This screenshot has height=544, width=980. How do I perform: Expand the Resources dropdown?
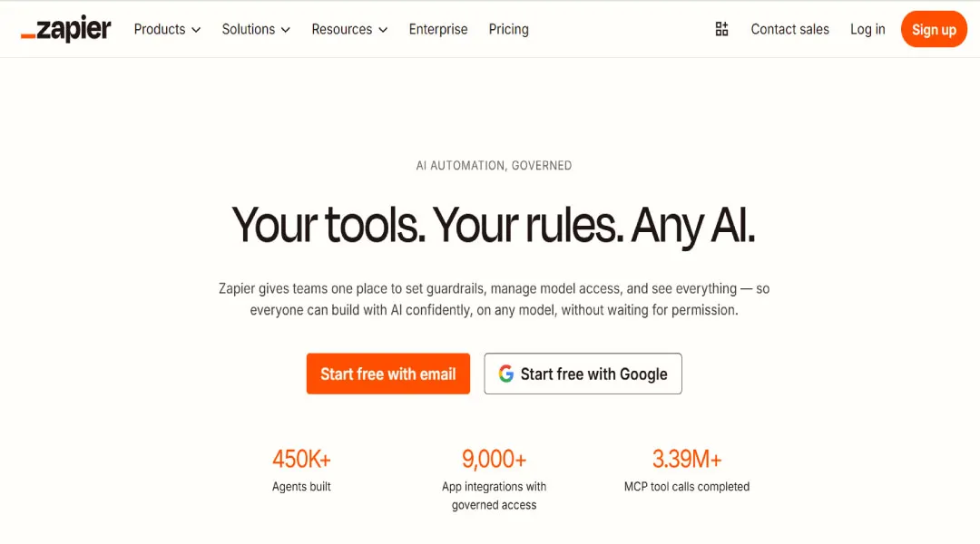348,29
